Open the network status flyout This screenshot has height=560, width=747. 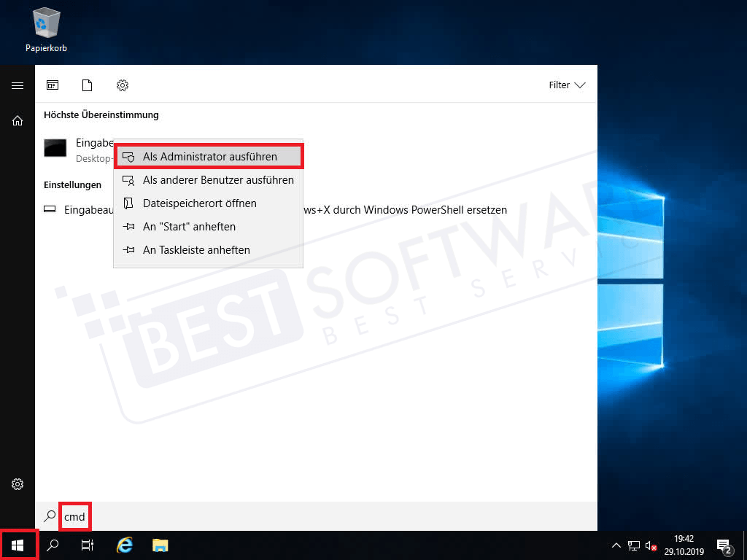(x=633, y=545)
